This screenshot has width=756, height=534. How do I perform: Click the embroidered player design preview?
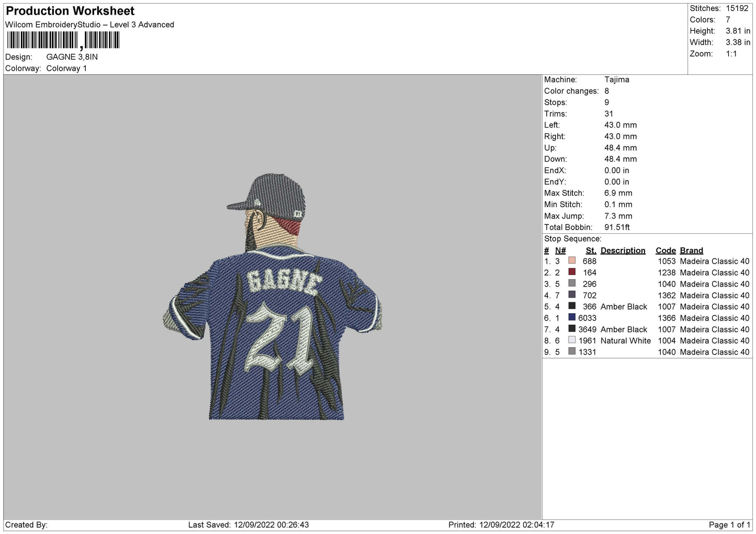pos(273,297)
